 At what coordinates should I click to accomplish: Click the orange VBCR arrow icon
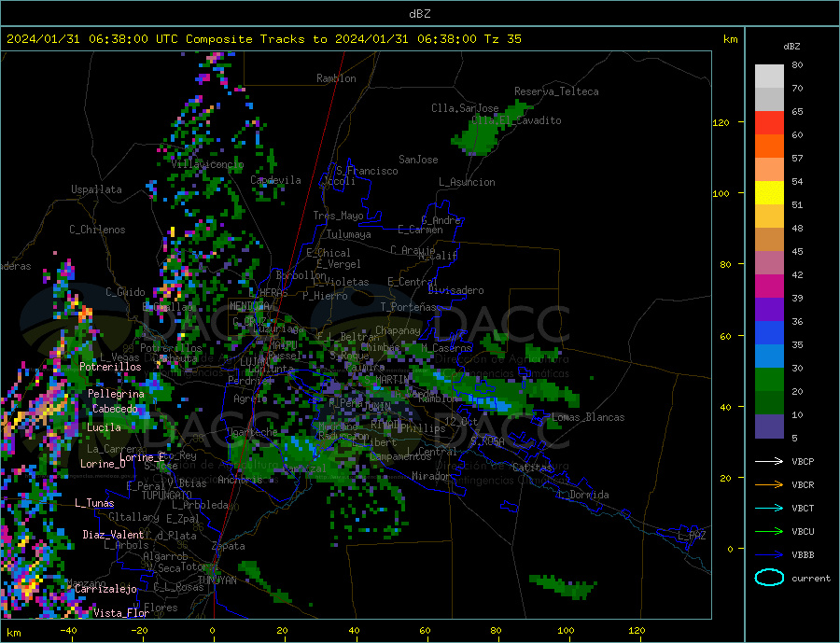(769, 484)
